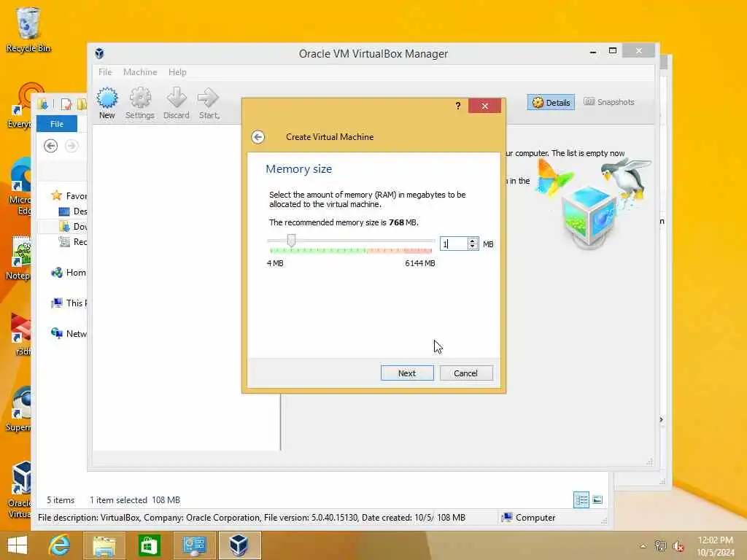
Task: Click VirtualBox taskbar icon
Action: [239, 545]
